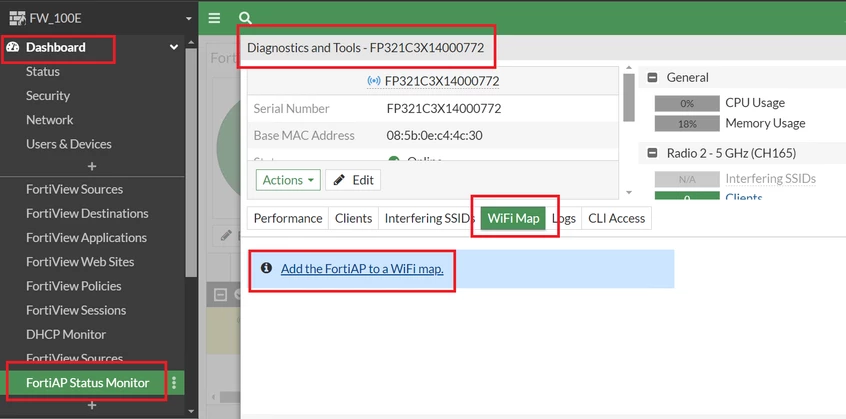The height and width of the screenshot is (419, 846).
Task: Open search via magnifier icon
Action: [245, 18]
